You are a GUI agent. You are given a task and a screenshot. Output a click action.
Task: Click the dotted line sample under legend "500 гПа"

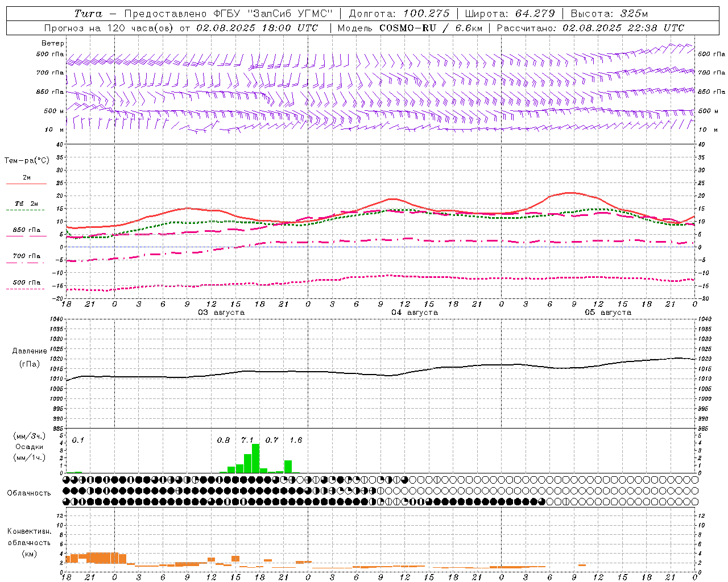pyautogui.click(x=26, y=289)
